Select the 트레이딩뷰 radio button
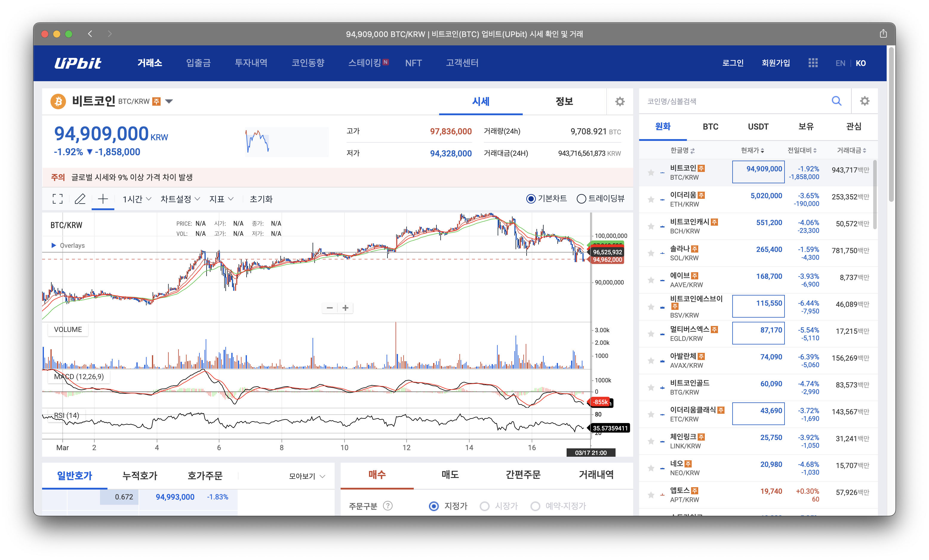The width and height of the screenshot is (929, 560). [581, 198]
